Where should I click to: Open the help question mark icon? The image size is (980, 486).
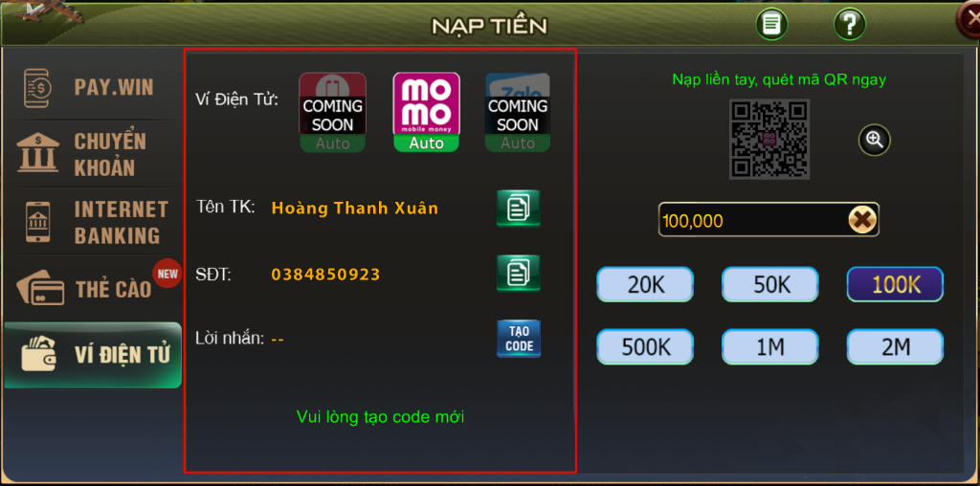850,24
